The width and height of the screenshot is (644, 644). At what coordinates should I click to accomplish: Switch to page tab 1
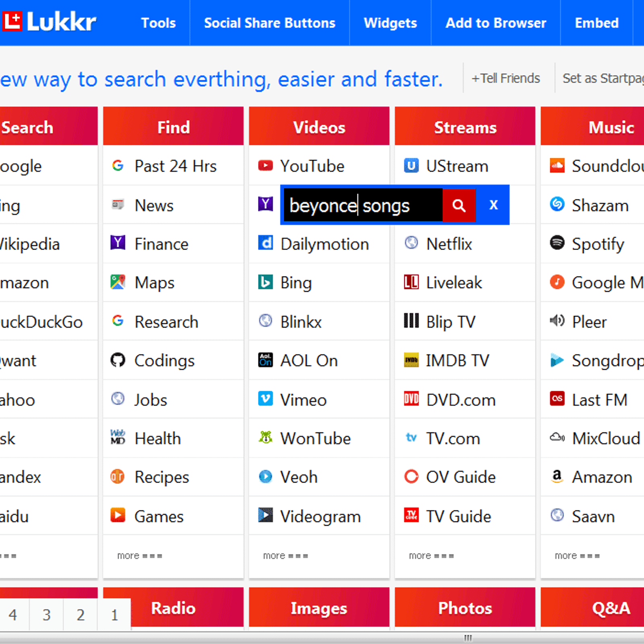[x=114, y=615]
